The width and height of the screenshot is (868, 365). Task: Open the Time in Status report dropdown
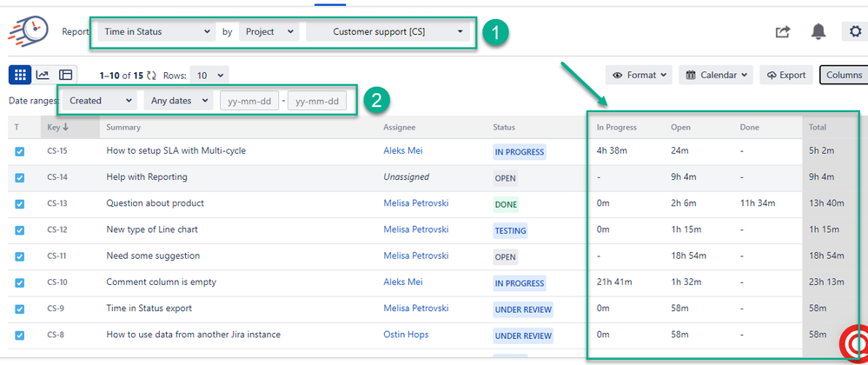coord(156,31)
